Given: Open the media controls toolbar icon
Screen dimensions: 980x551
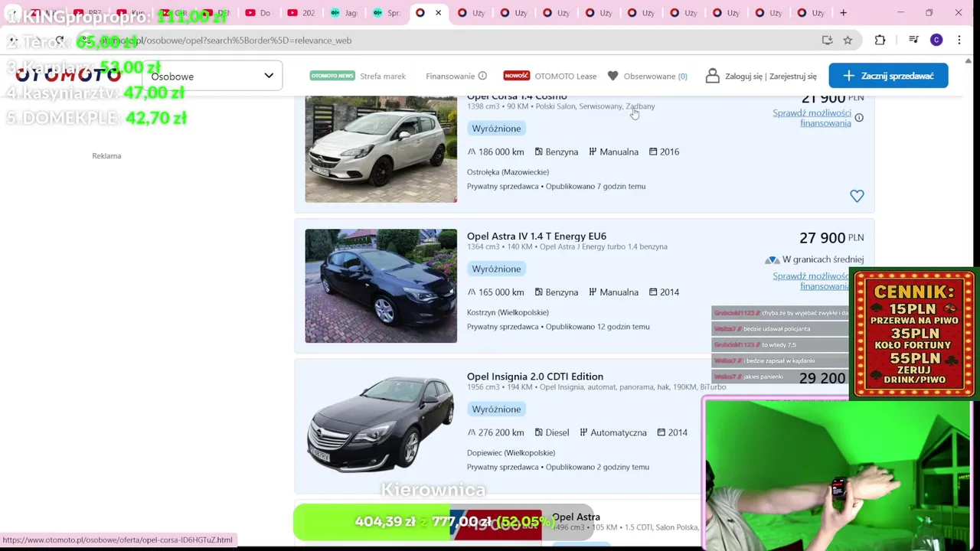Looking at the screenshot, I should (913, 40).
